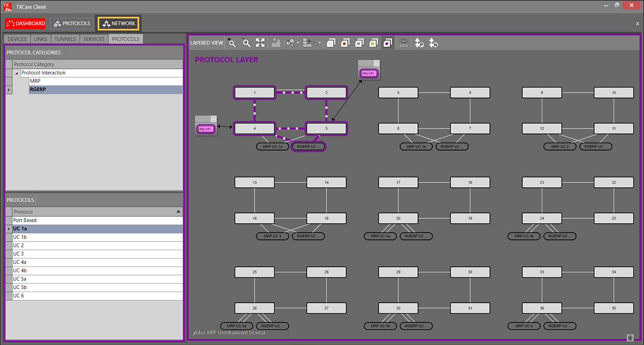The width and height of the screenshot is (644, 345).
Task: Click network node 20
Action: 398,218
